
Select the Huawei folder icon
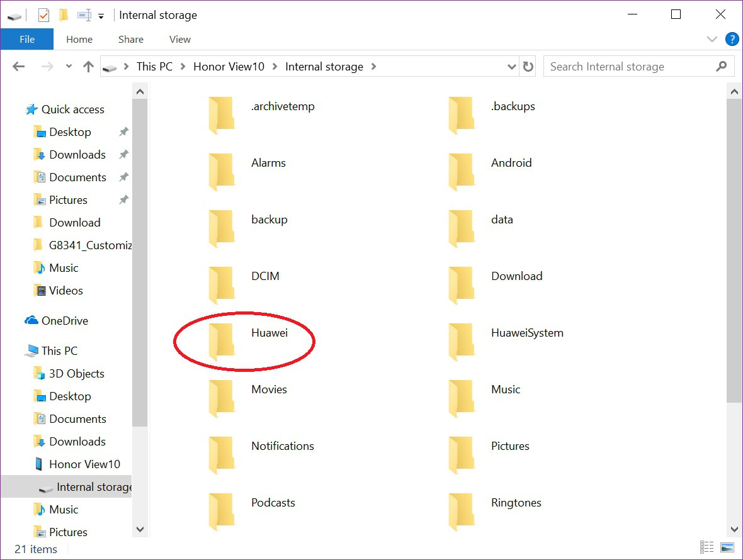pyautogui.click(x=222, y=342)
